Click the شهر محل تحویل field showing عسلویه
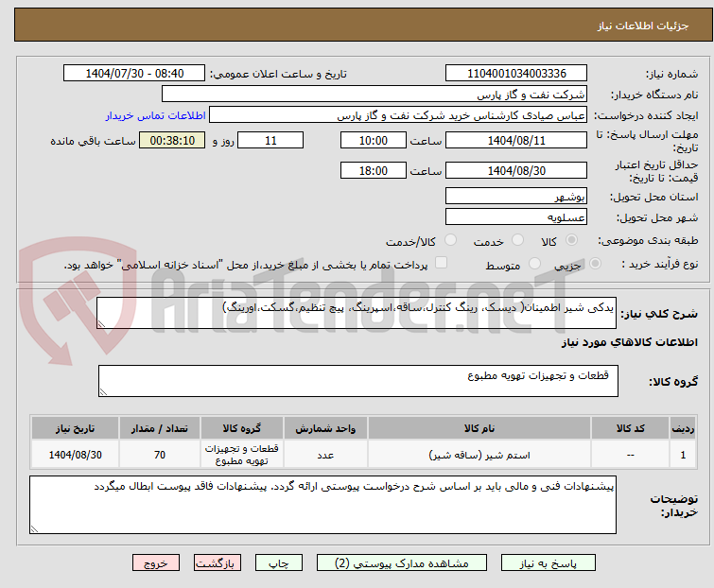Image resolution: width=714 pixels, height=588 pixels. (516, 217)
